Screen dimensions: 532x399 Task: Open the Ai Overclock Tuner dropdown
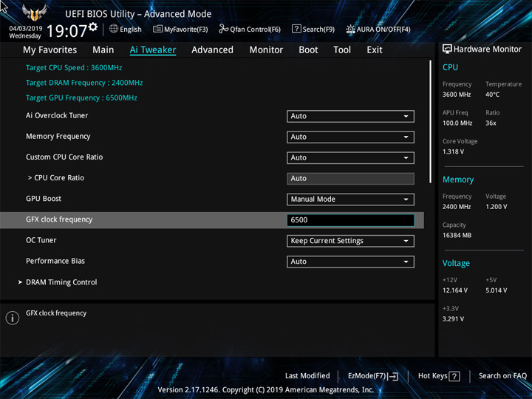[x=350, y=116]
